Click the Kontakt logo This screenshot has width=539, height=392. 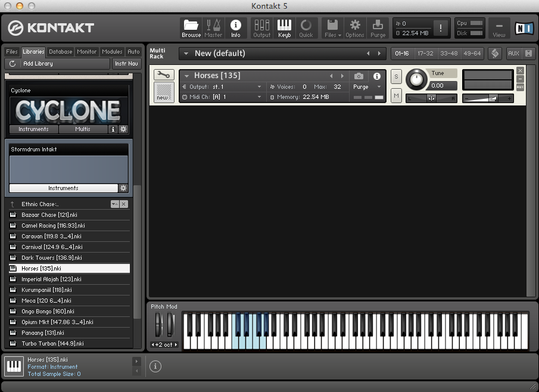point(51,28)
